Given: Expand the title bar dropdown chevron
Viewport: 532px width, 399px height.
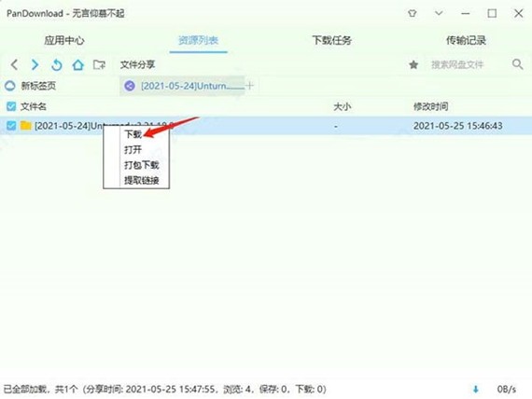Looking at the screenshot, I should point(439,14).
